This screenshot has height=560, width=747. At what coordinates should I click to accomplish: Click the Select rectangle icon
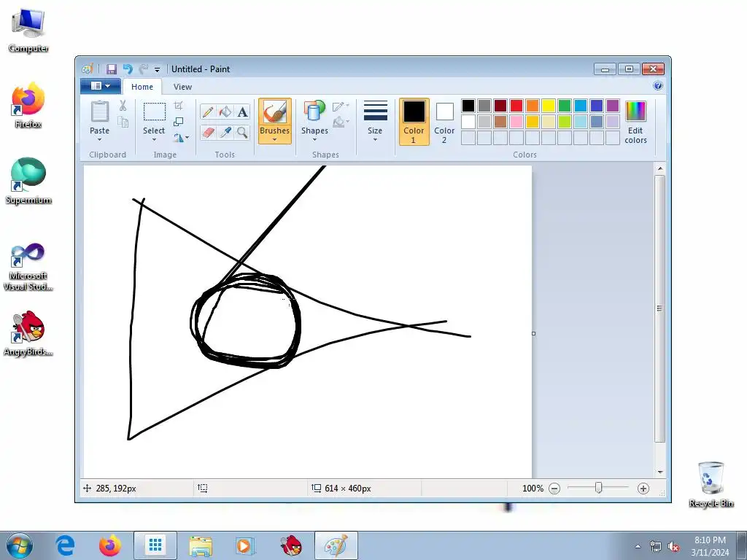(155, 112)
